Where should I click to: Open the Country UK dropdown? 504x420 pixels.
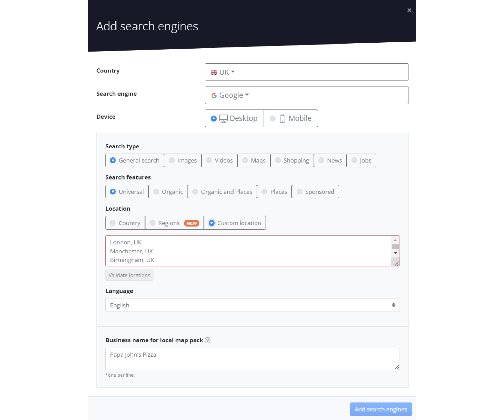(x=306, y=72)
